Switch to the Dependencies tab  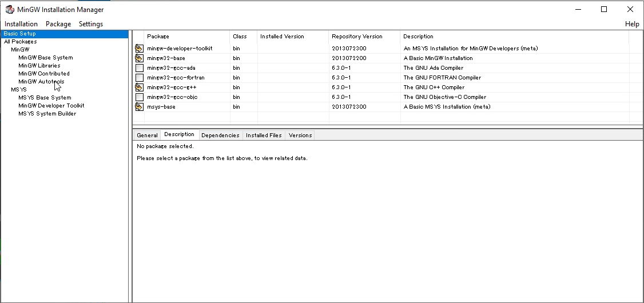[220, 135]
